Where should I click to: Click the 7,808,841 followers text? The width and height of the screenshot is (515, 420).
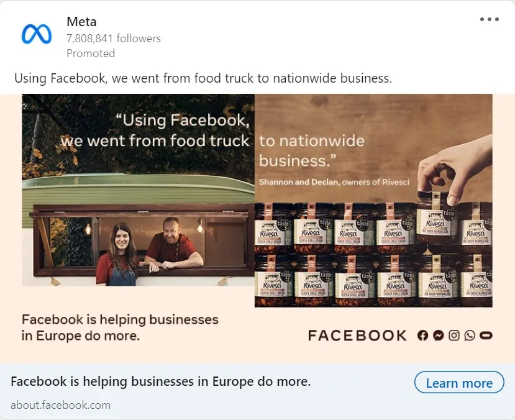[114, 39]
